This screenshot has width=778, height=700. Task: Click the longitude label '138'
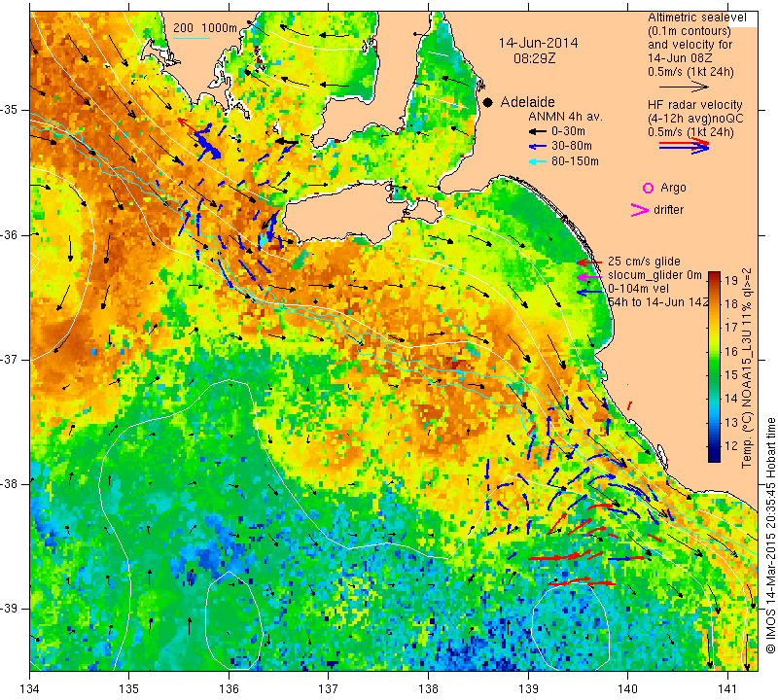[428, 688]
